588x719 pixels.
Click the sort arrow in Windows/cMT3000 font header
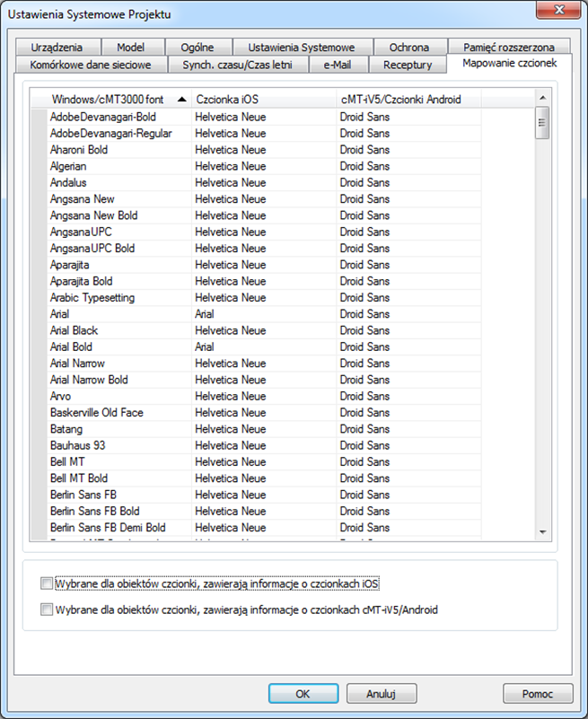coord(182,100)
